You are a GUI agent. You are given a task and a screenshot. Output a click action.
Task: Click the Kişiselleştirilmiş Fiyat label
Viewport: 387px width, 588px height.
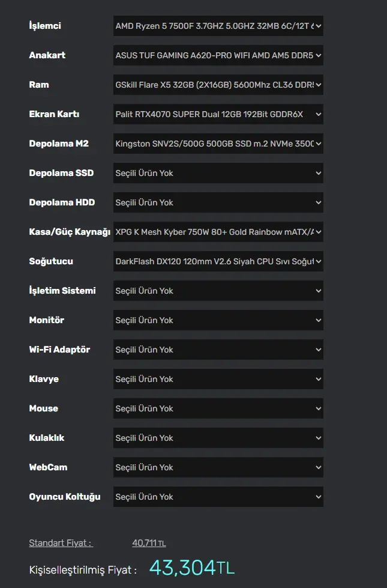click(x=83, y=570)
